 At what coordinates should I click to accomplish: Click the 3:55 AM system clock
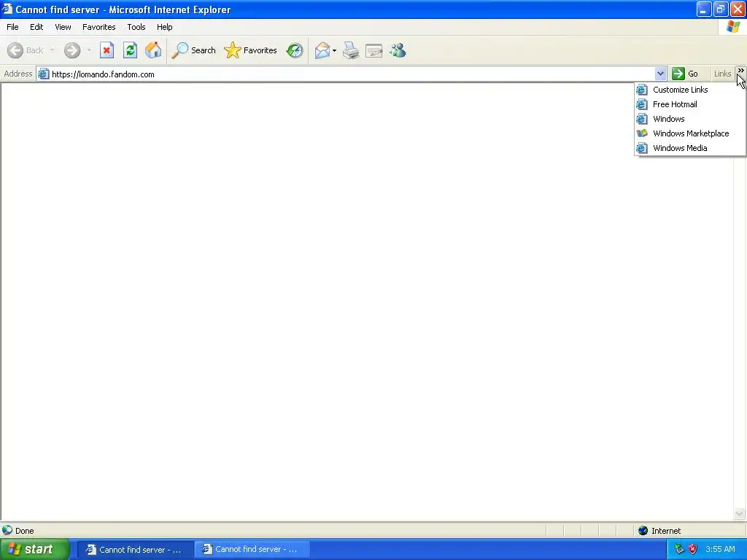pos(720,549)
